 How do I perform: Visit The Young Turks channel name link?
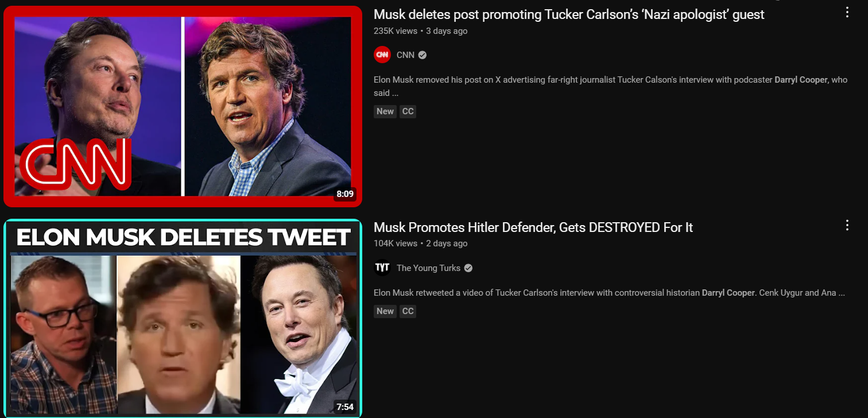428,268
